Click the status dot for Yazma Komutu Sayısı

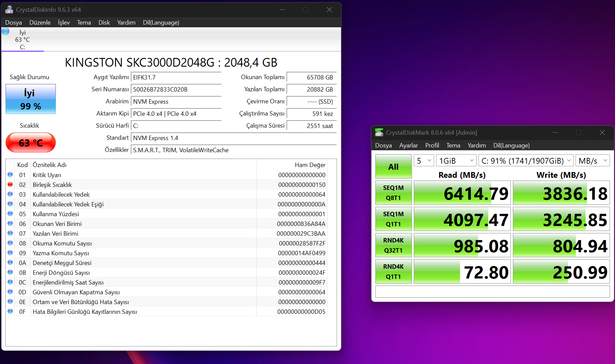point(10,253)
